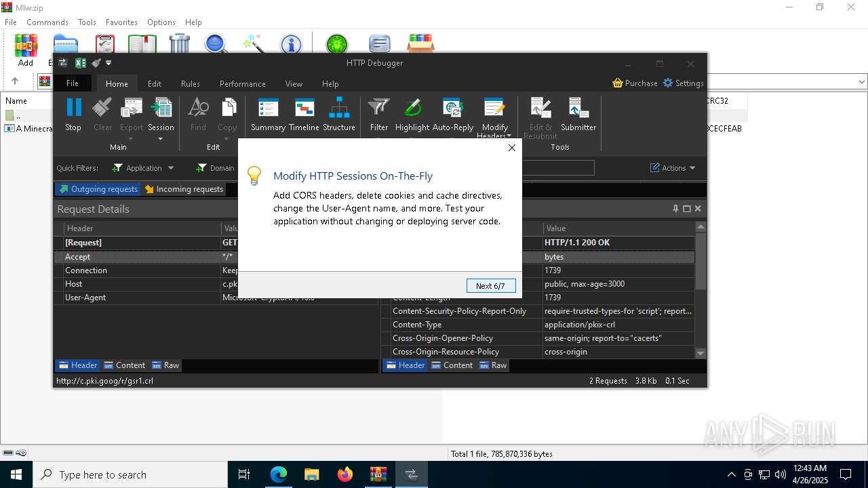
Task: Click taskbar search box
Action: point(130,474)
